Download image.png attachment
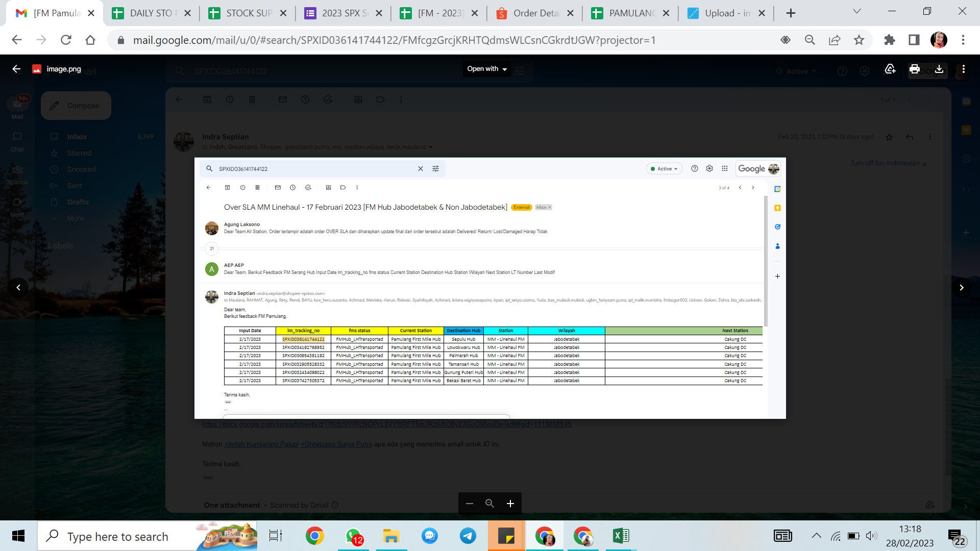Screen dimensions: 980x551 939,69
